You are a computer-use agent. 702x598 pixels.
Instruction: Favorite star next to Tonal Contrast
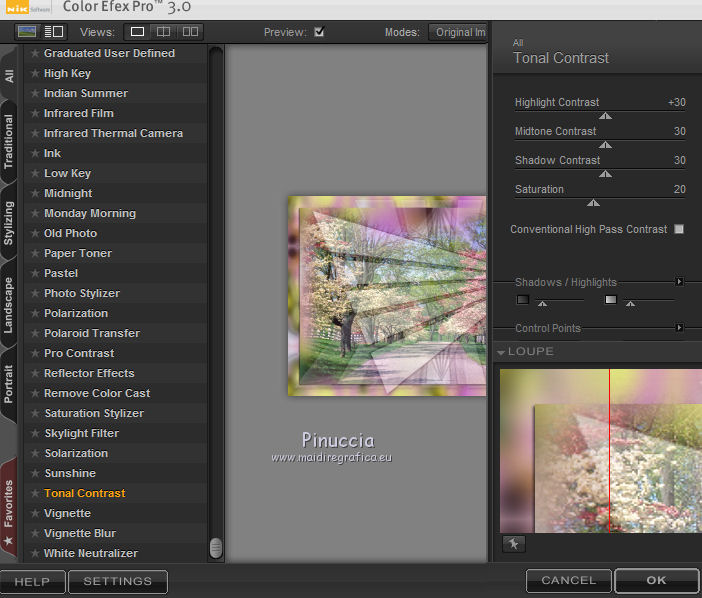click(x=35, y=493)
